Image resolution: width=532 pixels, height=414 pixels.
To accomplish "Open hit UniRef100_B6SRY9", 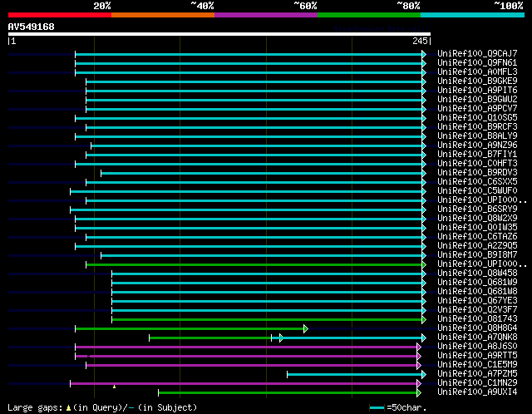I will (x=477, y=209).
